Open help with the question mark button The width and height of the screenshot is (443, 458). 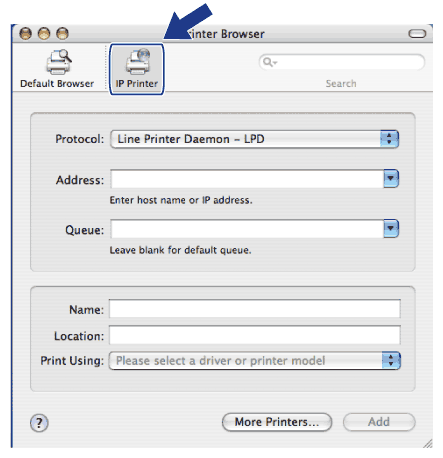coord(39,423)
